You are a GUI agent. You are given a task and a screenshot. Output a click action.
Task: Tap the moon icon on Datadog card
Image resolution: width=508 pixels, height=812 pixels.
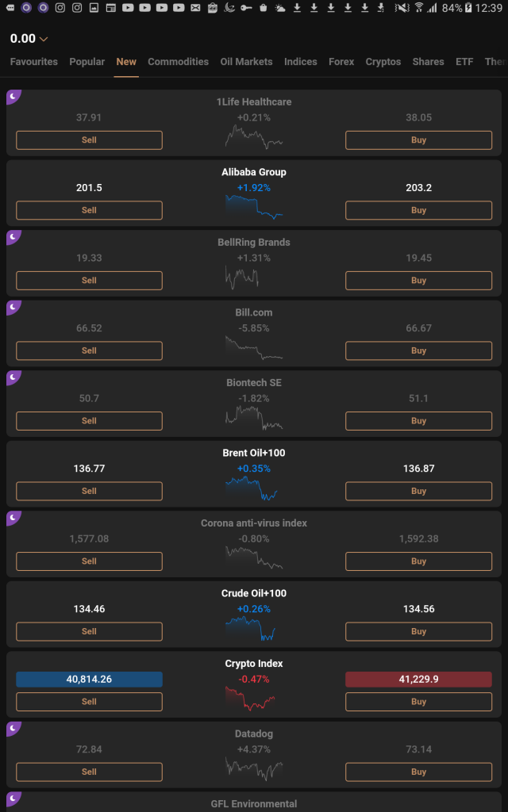click(13, 728)
